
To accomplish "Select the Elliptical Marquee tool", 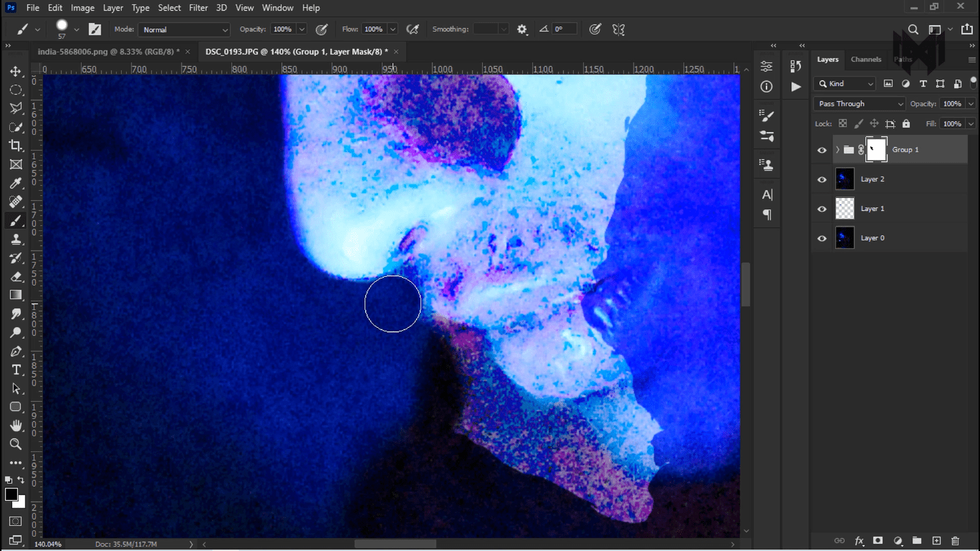I will pos(15,90).
